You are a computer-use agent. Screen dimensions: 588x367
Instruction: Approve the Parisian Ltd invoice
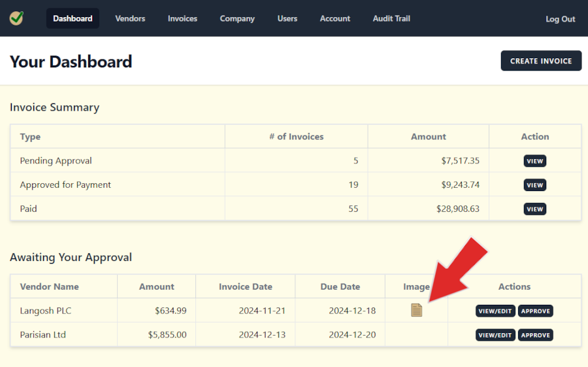tap(536, 335)
